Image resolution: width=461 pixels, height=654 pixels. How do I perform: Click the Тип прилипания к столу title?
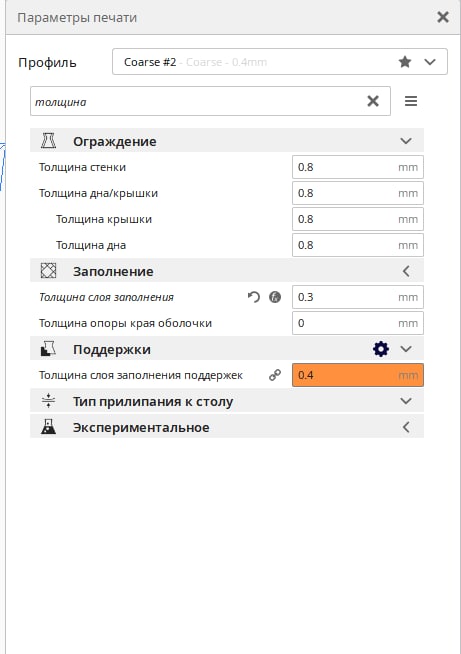pos(153,402)
